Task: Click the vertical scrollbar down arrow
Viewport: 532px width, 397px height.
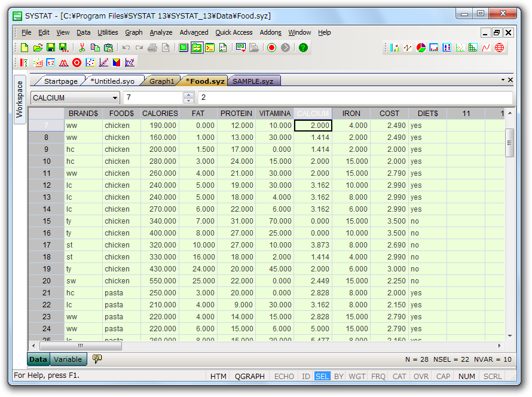Action: (x=510, y=336)
